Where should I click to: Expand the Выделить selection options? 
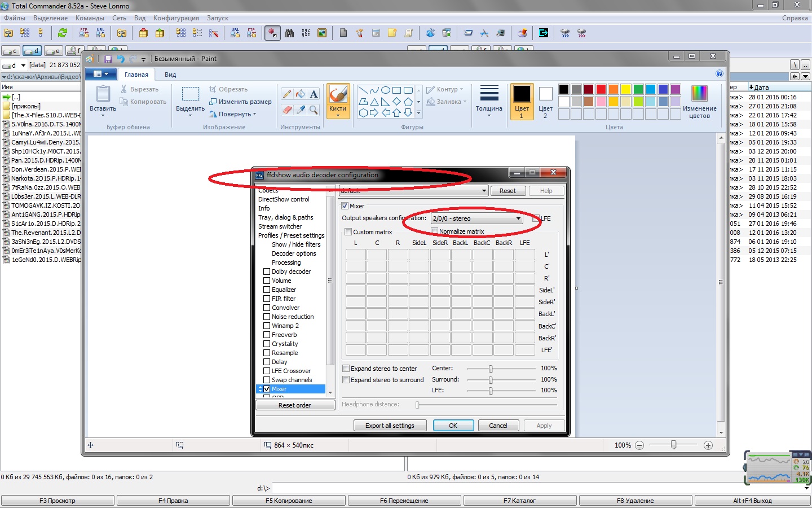click(x=190, y=116)
